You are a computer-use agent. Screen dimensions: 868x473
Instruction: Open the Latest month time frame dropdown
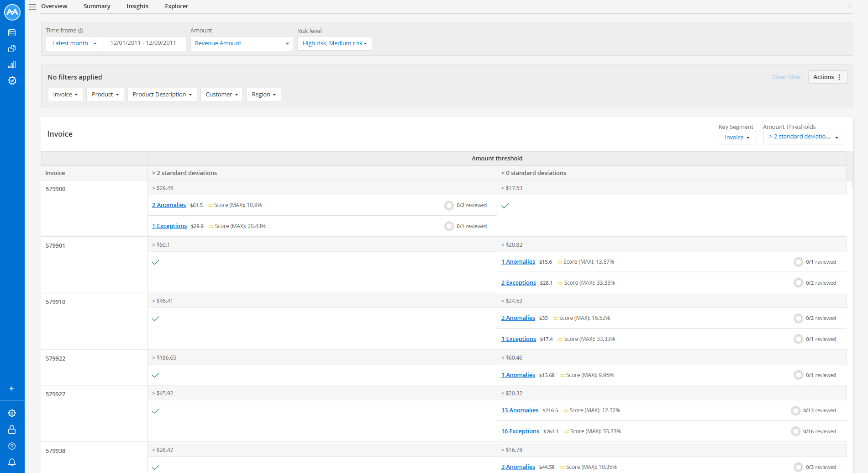pos(75,43)
